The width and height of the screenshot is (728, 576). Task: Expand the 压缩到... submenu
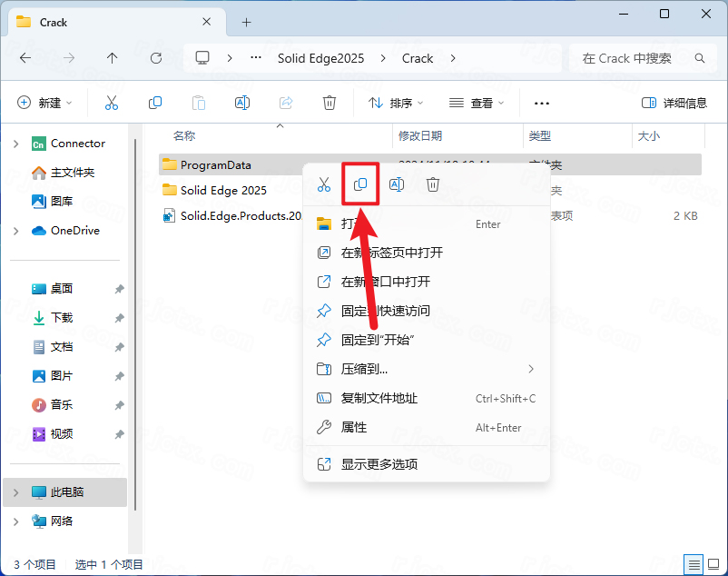pyautogui.click(x=531, y=369)
